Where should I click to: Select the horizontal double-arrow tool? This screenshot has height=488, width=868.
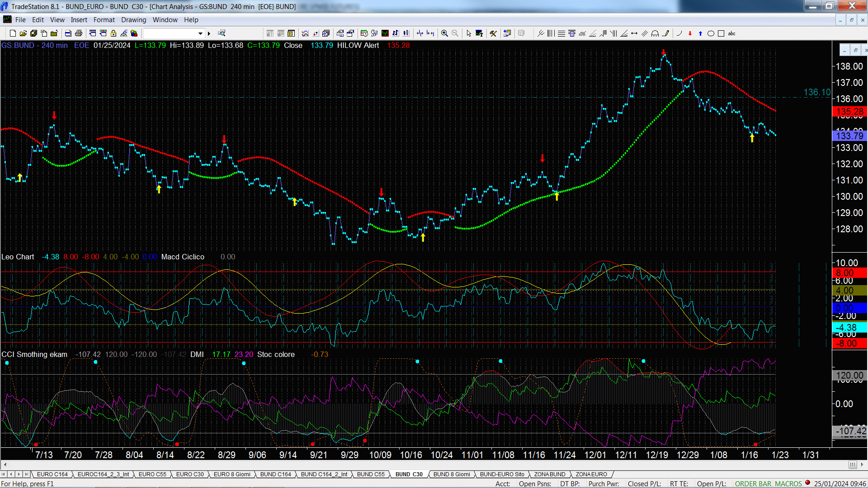634,33
